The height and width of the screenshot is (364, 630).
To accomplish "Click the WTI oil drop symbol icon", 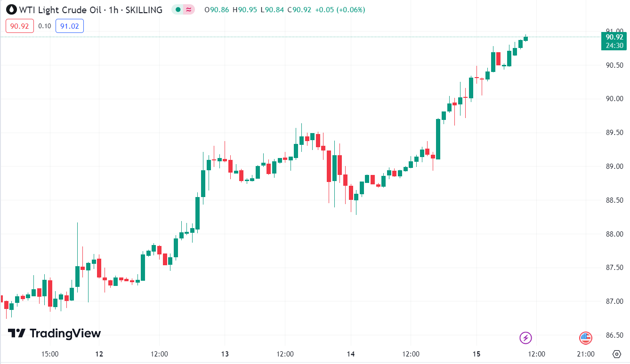I will coord(11,9).
